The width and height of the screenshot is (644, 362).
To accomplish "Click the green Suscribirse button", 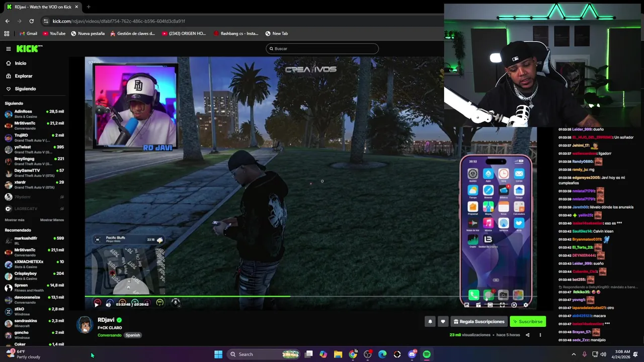I will (x=528, y=322).
